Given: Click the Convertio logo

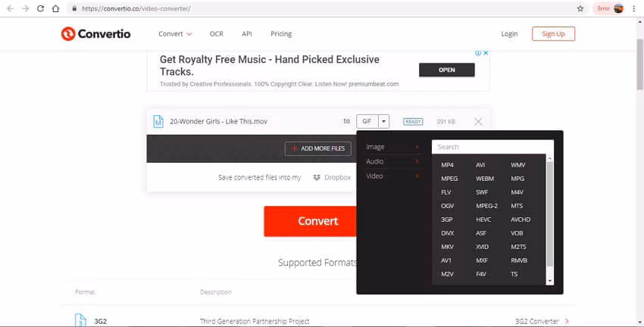Looking at the screenshot, I should pyautogui.click(x=95, y=33).
